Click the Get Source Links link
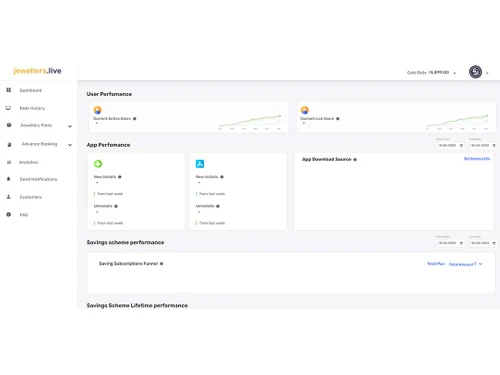The image size is (500, 375). click(477, 159)
